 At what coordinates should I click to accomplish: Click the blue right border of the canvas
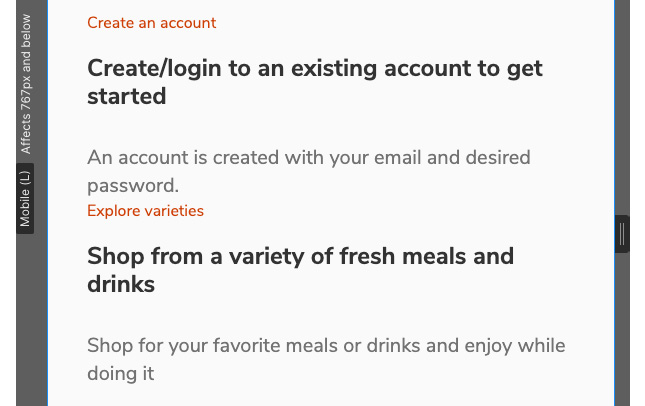click(x=614, y=120)
